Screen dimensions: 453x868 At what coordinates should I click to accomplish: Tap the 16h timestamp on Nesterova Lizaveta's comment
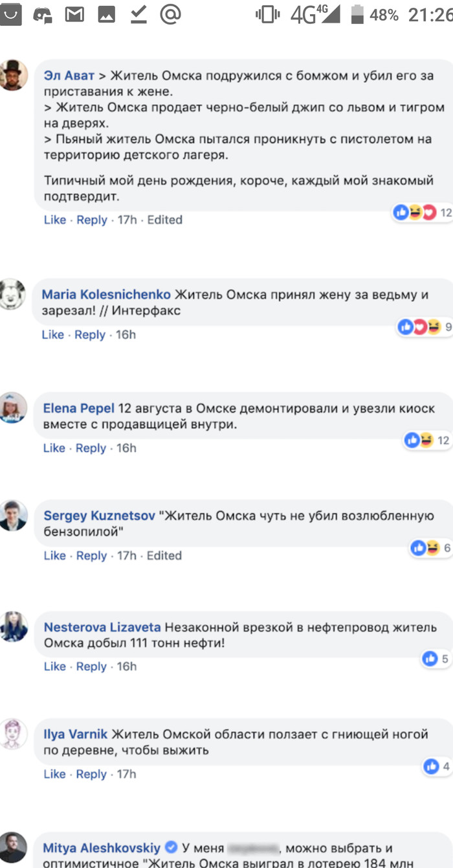point(126,667)
